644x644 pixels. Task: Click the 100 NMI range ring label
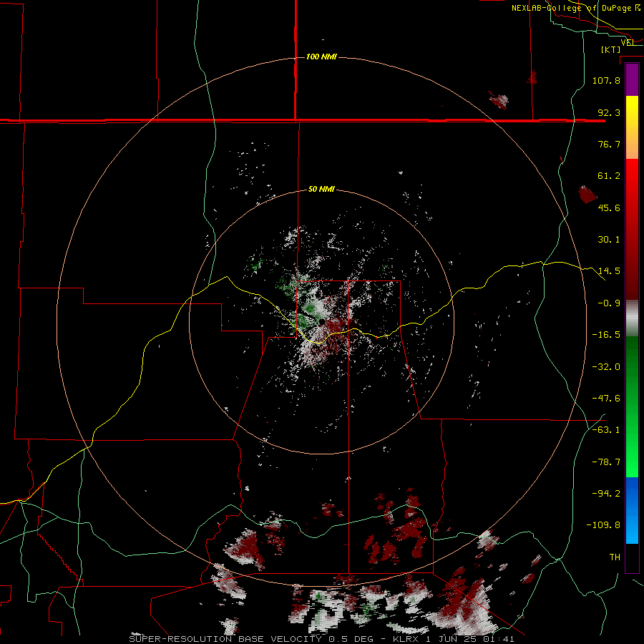pos(321,57)
